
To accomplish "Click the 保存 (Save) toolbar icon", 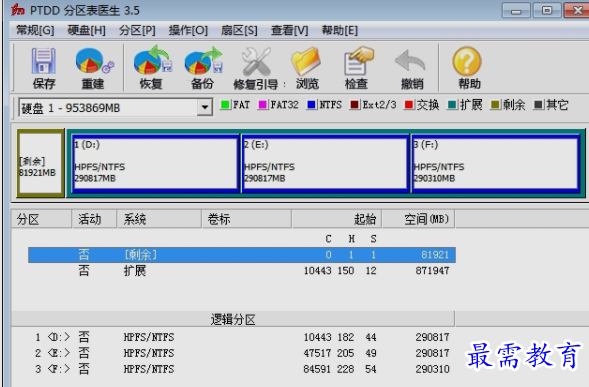I will [x=44, y=62].
